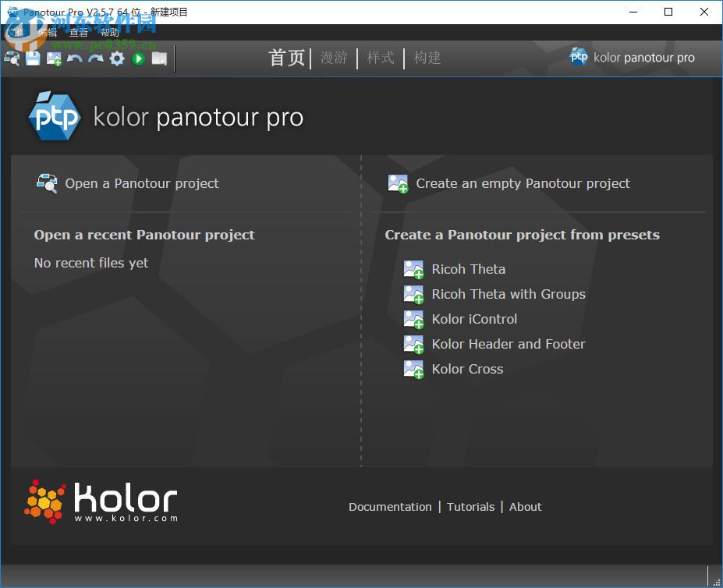This screenshot has width=723, height=588.
Task: Select the Kolor Cross preset
Action: tap(466, 369)
